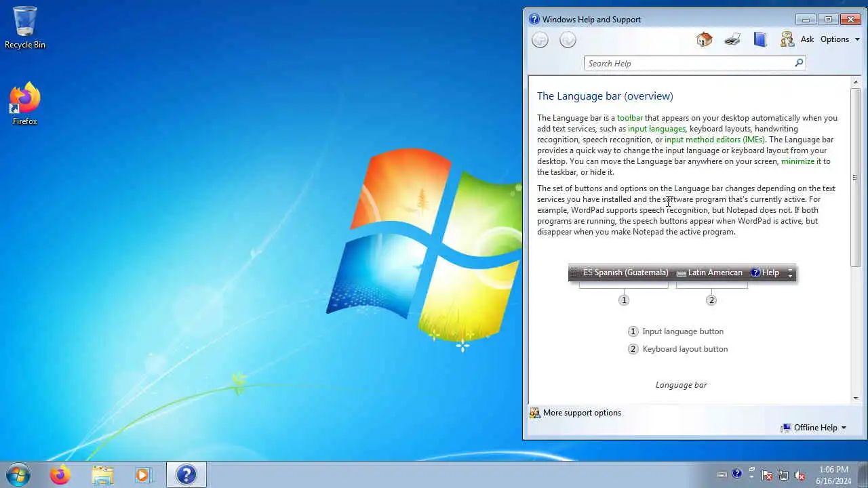Viewport: 868px width, 488px height.
Task: Click the Ask button label
Action: pyautogui.click(x=807, y=39)
